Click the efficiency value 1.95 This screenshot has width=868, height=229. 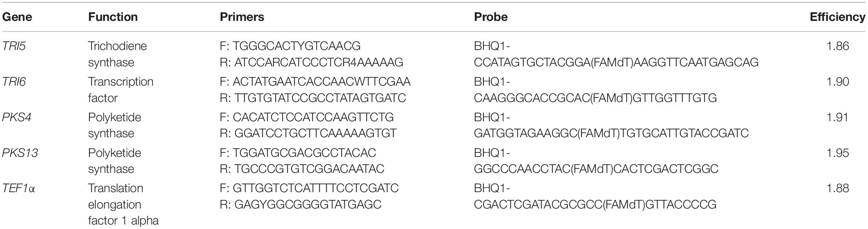[838, 153]
